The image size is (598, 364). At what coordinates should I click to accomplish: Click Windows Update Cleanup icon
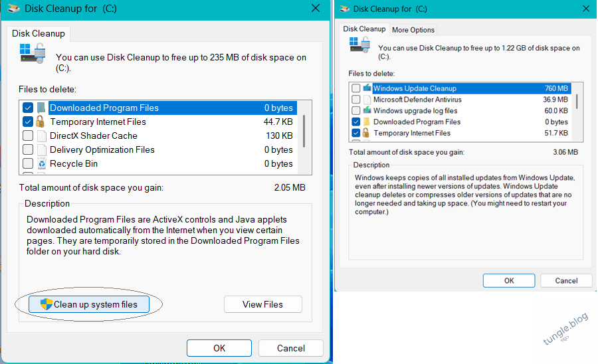click(367, 88)
